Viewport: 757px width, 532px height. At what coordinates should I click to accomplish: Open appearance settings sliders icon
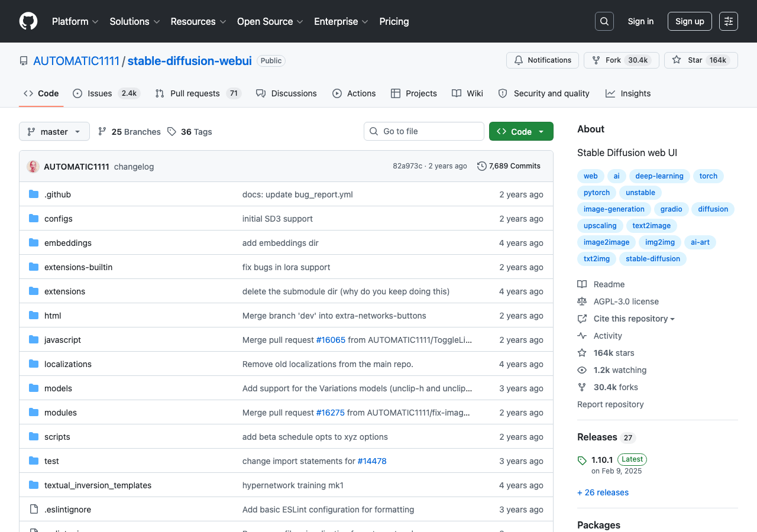click(x=729, y=21)
